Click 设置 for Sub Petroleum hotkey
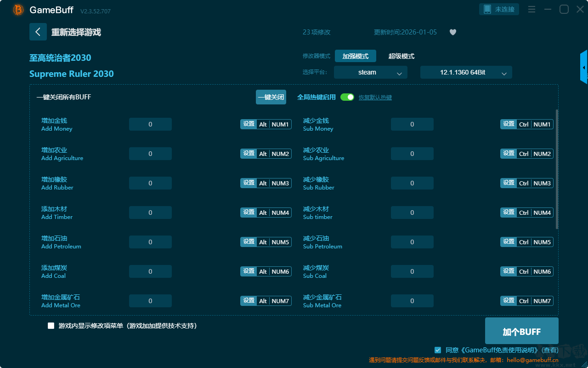This screenshot has width=588, height=368. tap(509, 242)
